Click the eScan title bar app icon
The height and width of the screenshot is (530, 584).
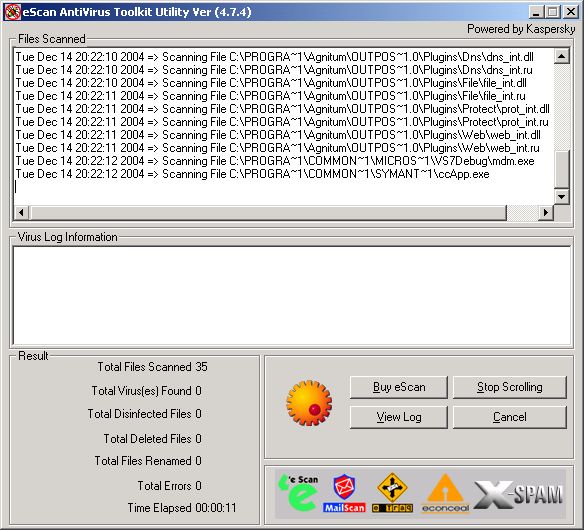12,12
